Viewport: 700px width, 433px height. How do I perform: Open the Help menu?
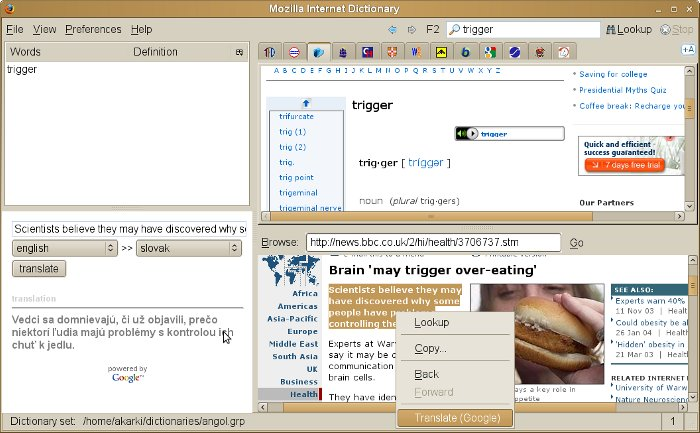[x=141, y=29]
